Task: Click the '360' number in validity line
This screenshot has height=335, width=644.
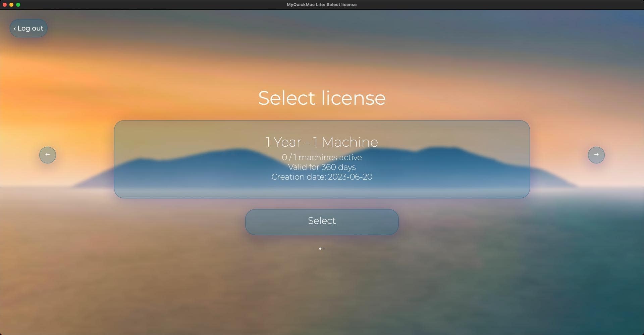Action: 329,167
